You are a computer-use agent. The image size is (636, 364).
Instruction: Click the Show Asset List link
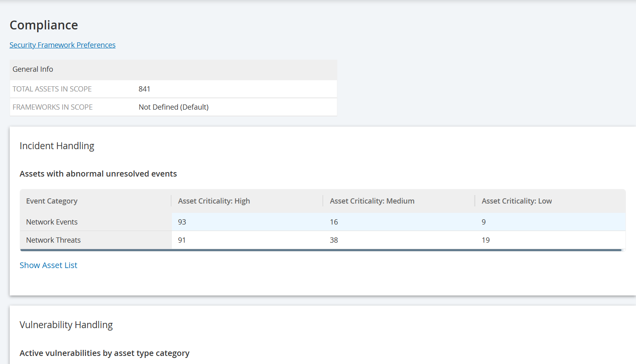(x=48, y=265)
